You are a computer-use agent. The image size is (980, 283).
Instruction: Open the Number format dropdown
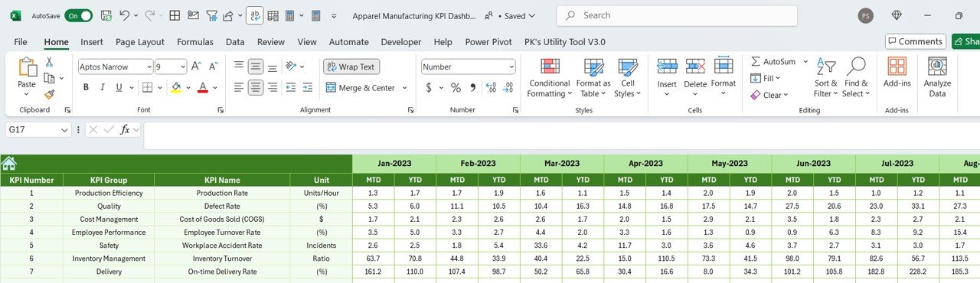point(511,67)
